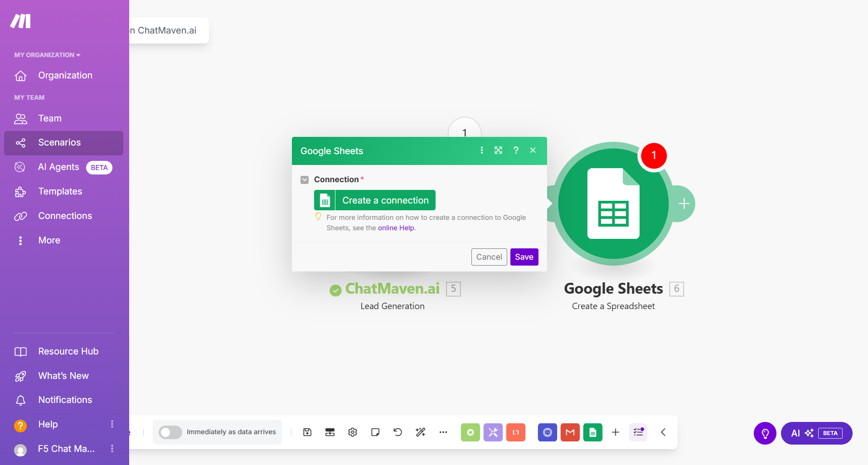Click the checklist icon in toolbar
Viewport: 868px width, 465px height.
point(638,432)
